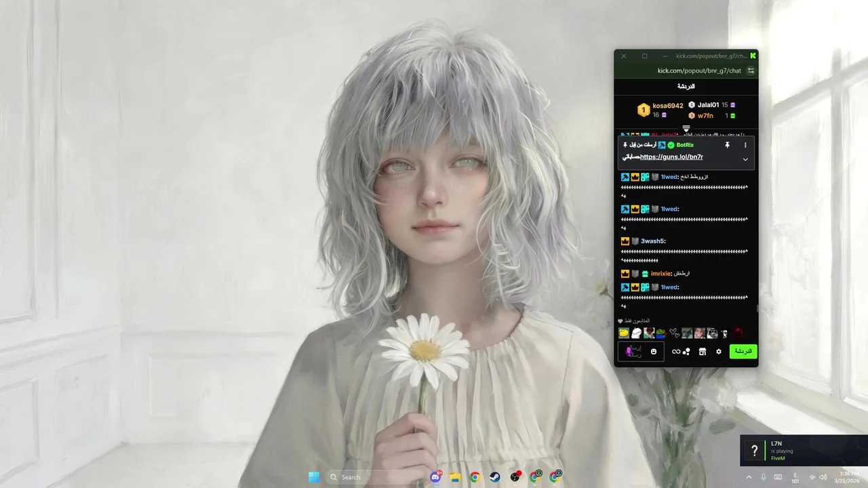868x488 pixels.
Task: Click the chat window scrollbar
Action: click(x=757, y=308)
